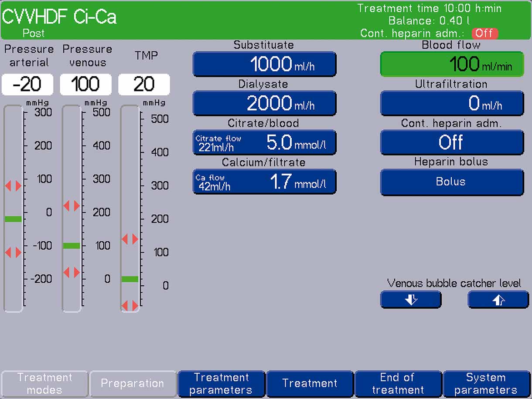Toggle Cont. heparin adm. from Off

coord(452,142)
